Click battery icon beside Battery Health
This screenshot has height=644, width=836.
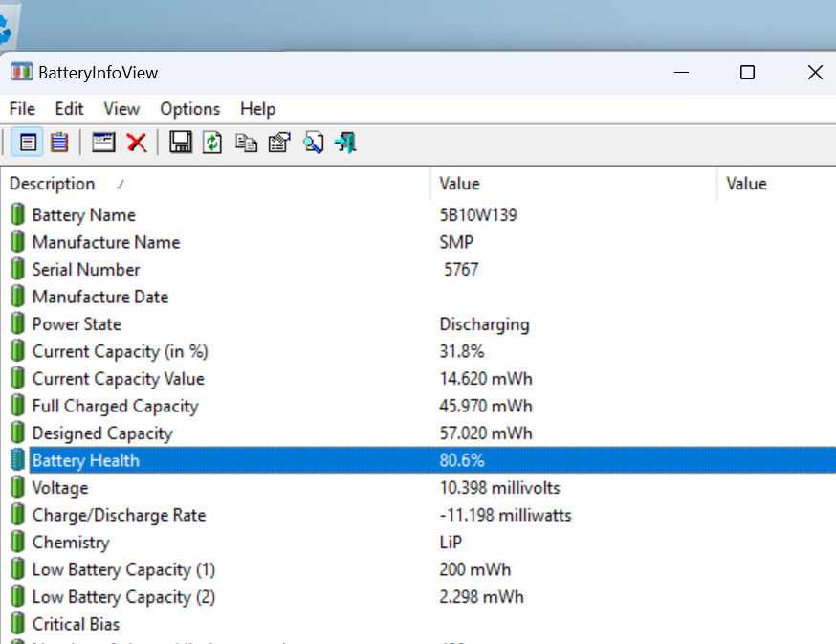17,460
